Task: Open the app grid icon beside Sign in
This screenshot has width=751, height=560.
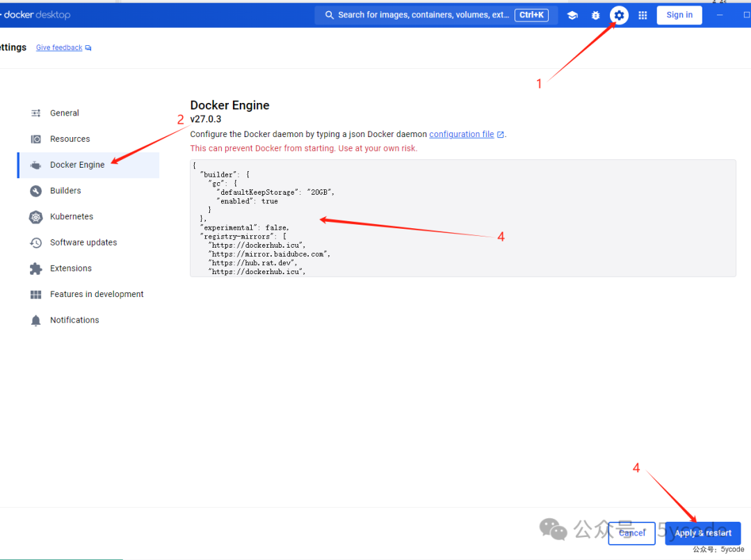Action: (642, 15)
